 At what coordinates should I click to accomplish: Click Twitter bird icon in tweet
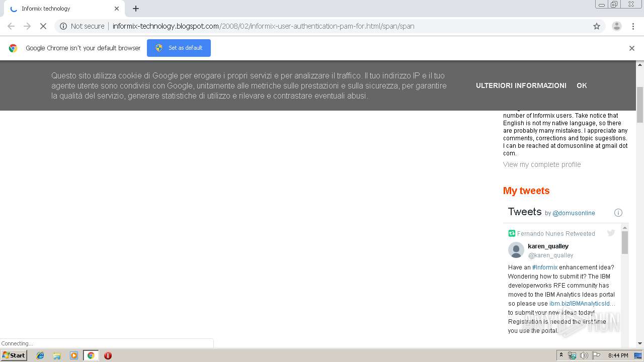611,233
